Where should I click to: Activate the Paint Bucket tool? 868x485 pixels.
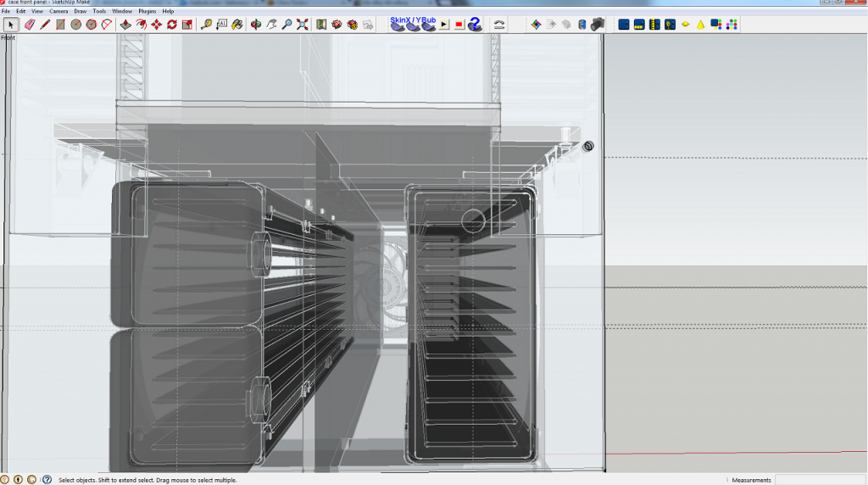click(237, 25)
